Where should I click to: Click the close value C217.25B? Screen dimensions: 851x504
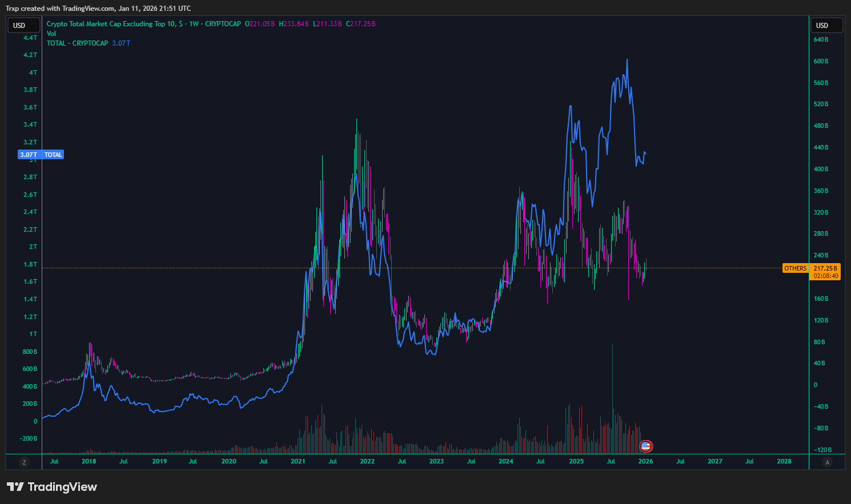coord(360,24)
